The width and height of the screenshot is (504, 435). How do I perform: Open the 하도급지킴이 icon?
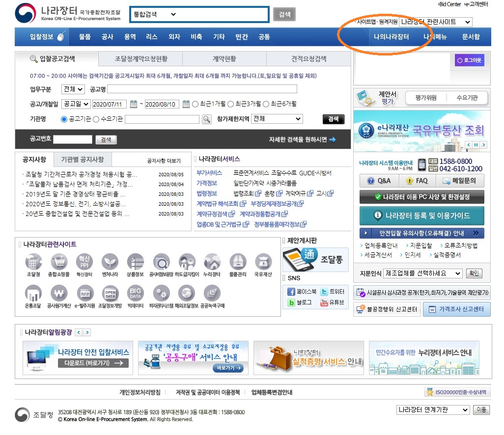tap(187, 262)
